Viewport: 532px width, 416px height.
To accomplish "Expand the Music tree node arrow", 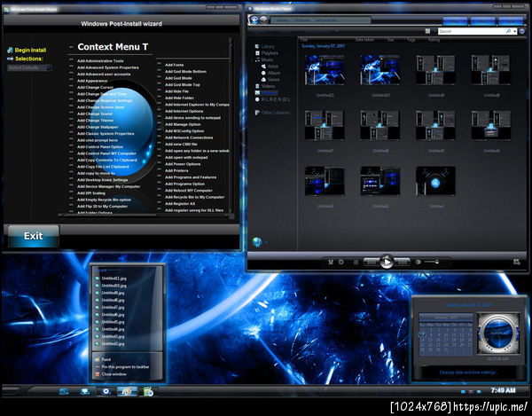I will pos(253,59).
